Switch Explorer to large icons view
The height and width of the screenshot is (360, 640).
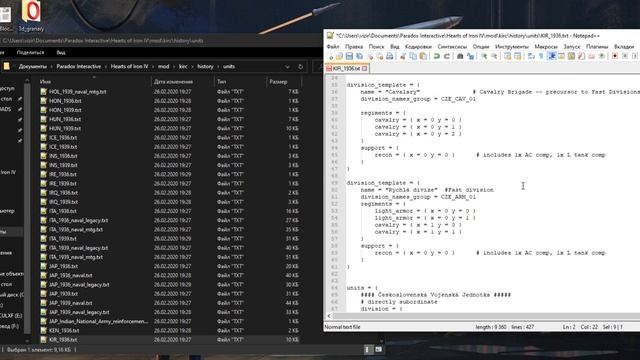(378, 349)
